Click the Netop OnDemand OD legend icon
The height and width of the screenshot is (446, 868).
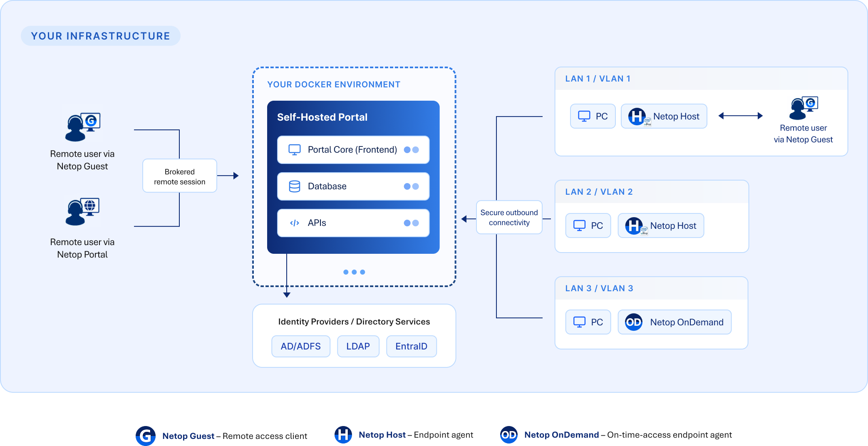click(509, 435)
